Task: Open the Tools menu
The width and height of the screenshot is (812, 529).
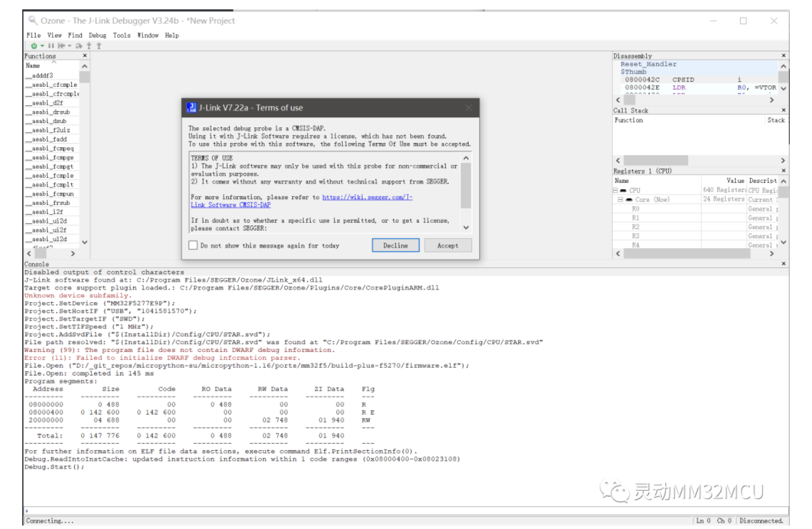Action: point(122,35)
